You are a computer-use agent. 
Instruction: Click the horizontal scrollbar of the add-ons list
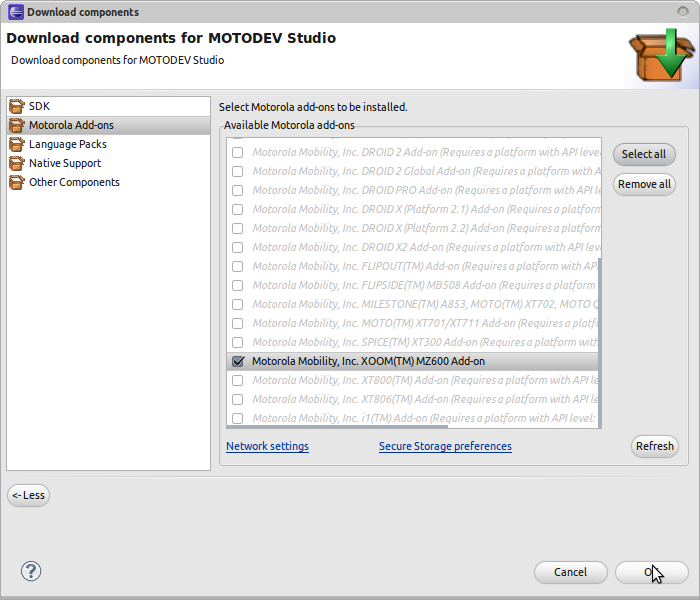pyautogui.click(x=337, y=427)
